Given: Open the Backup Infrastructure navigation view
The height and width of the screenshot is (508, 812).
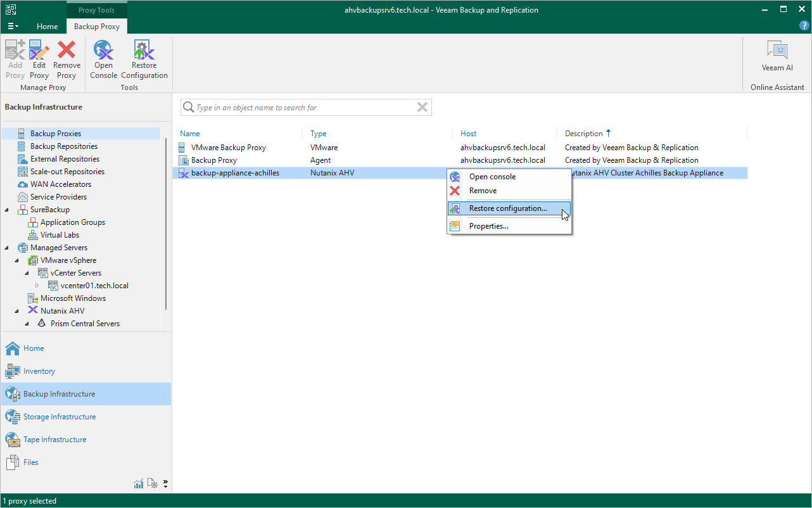Looking at the screenshot, I should (x=86, y=394).
